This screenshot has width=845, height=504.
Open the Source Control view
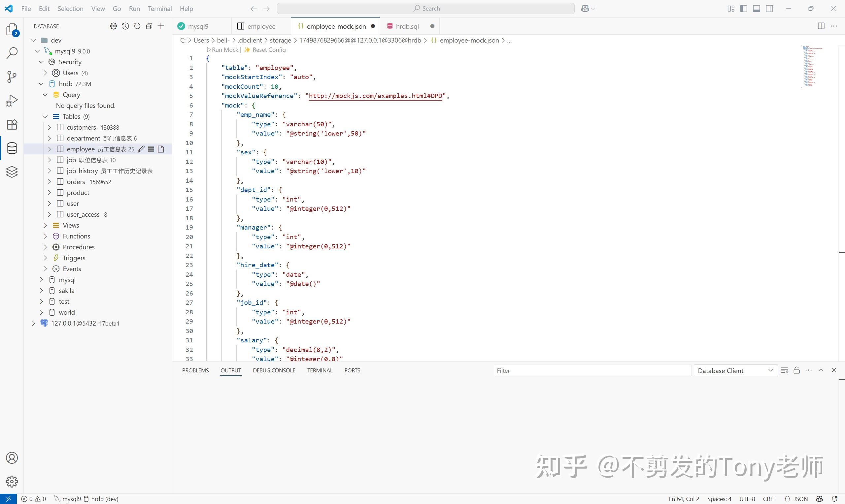pos(12,77)
